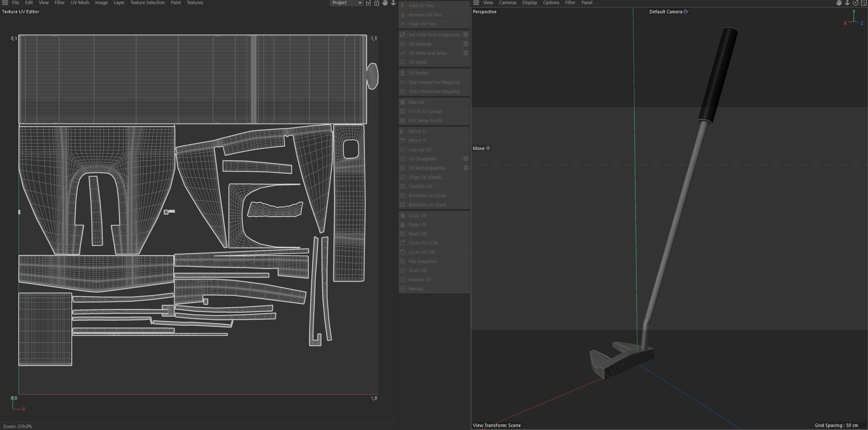Open the Cameras menu in viewport
Screen dimensions: 868x430
[507, 3]
